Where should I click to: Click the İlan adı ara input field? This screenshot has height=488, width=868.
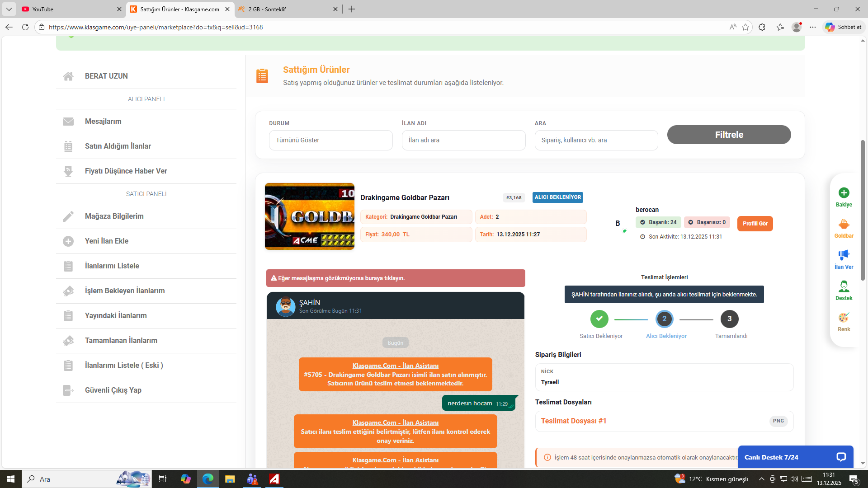463,141
